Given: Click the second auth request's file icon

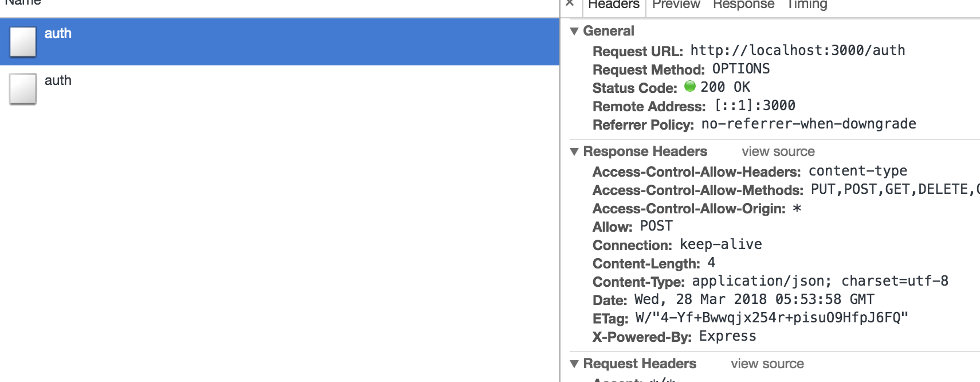Looking at the screenshot, I should coord(23,89).
